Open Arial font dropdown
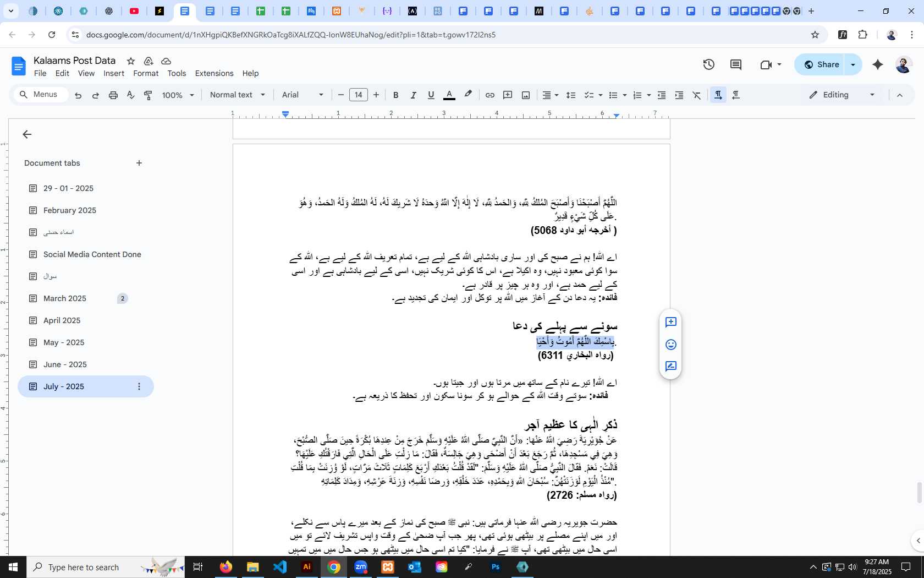Viewport: 924px width, 578px height. tap(303, 95)
